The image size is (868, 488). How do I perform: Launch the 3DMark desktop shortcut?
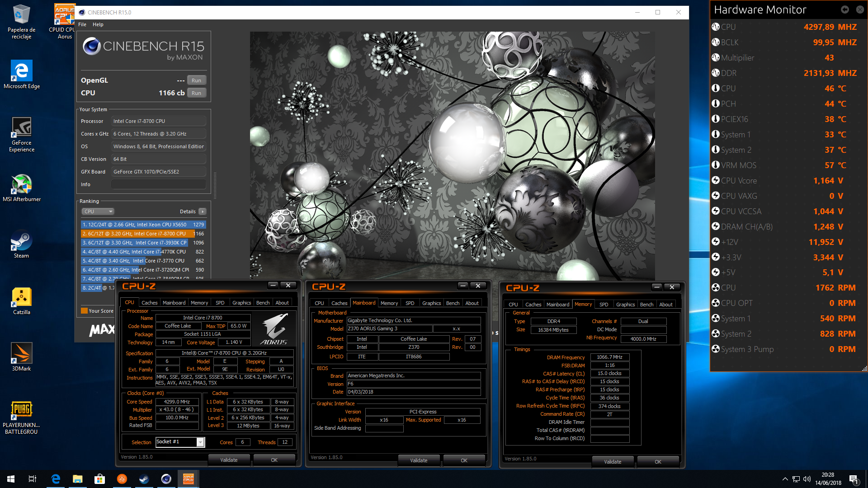(x=21, y=357)
